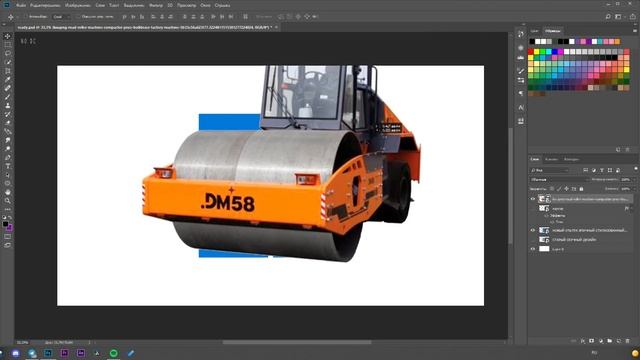Show the hidden fourth layer
Image resolution: width=640 pixels, height=360 pixels.
pos(533,240)
